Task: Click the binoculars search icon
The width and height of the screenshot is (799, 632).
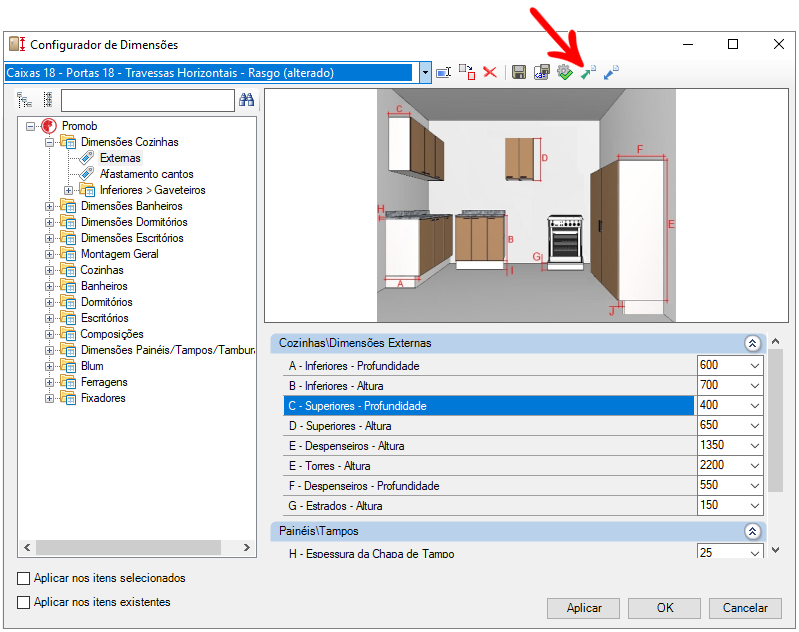Action: [x=247, y=100]
